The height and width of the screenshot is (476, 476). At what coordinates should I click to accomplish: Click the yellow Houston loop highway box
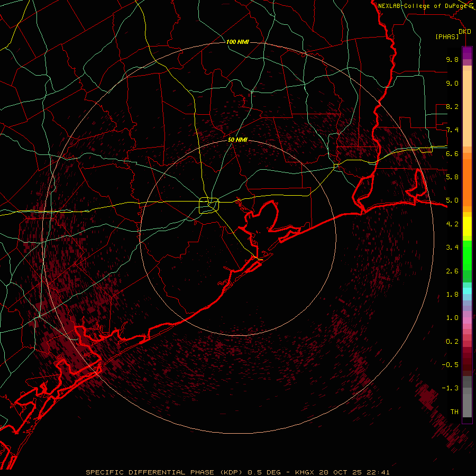click(x=209, y=206)
